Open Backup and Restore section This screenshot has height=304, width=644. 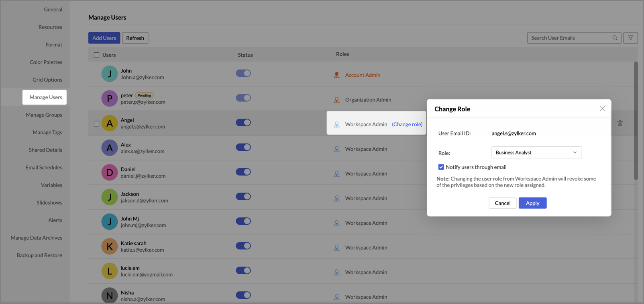39,255
